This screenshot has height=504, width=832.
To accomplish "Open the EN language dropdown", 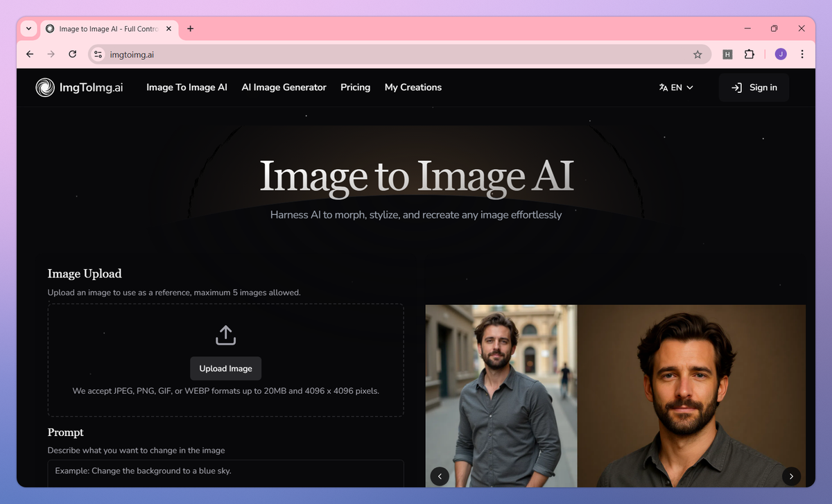I will click(676, 87).
